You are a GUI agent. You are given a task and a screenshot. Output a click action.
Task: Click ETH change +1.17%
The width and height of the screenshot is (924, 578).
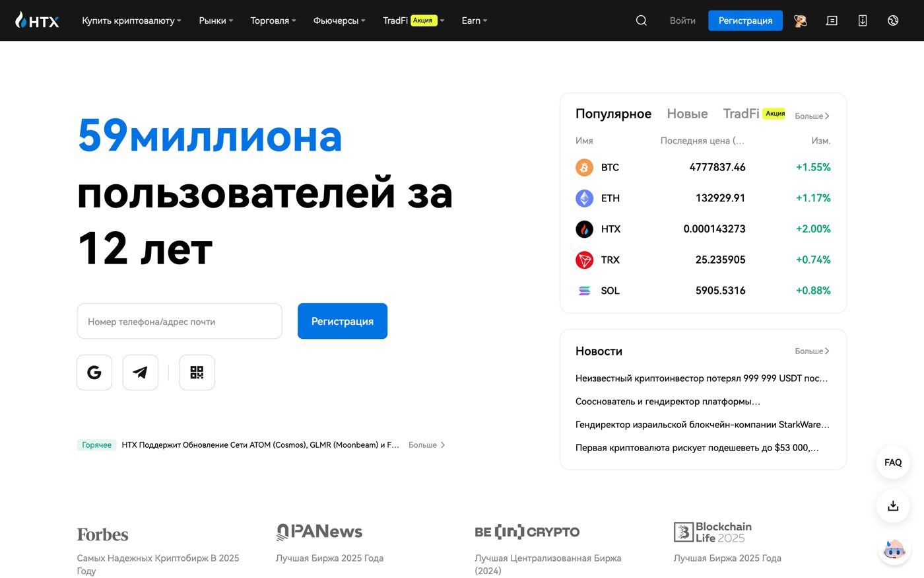(813, 198)
